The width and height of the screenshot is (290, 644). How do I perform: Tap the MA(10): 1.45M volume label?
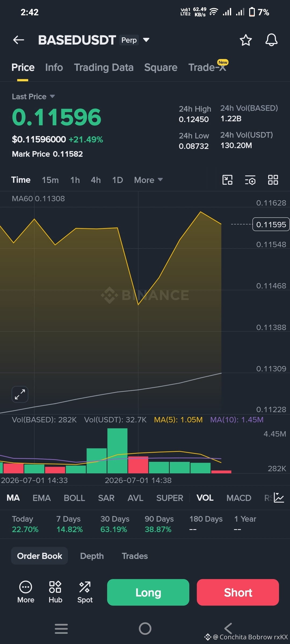click(x=237, y=420)
